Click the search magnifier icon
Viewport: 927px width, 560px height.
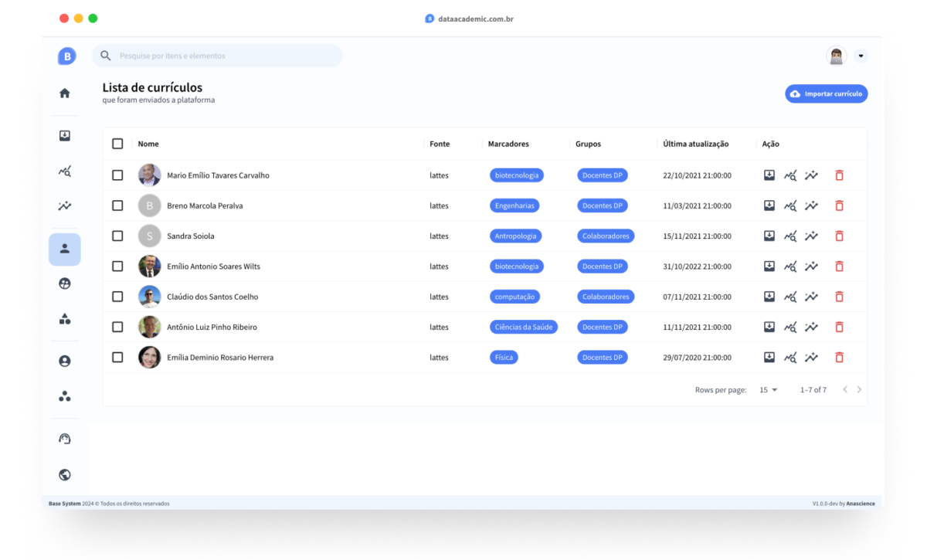(106, 56)
